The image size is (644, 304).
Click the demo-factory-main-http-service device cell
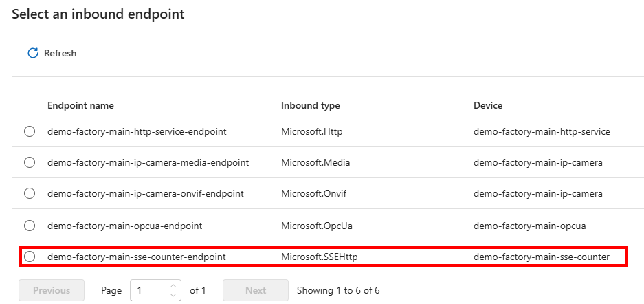542,131
